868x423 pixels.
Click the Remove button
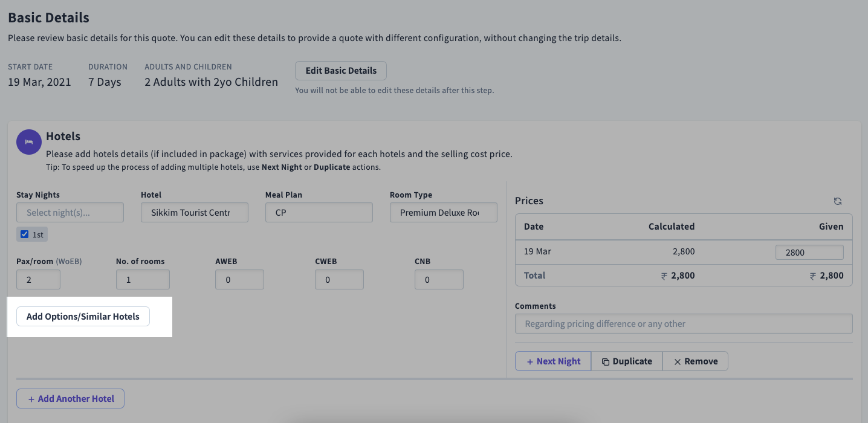pyautogui.click(x=695, y=361)
